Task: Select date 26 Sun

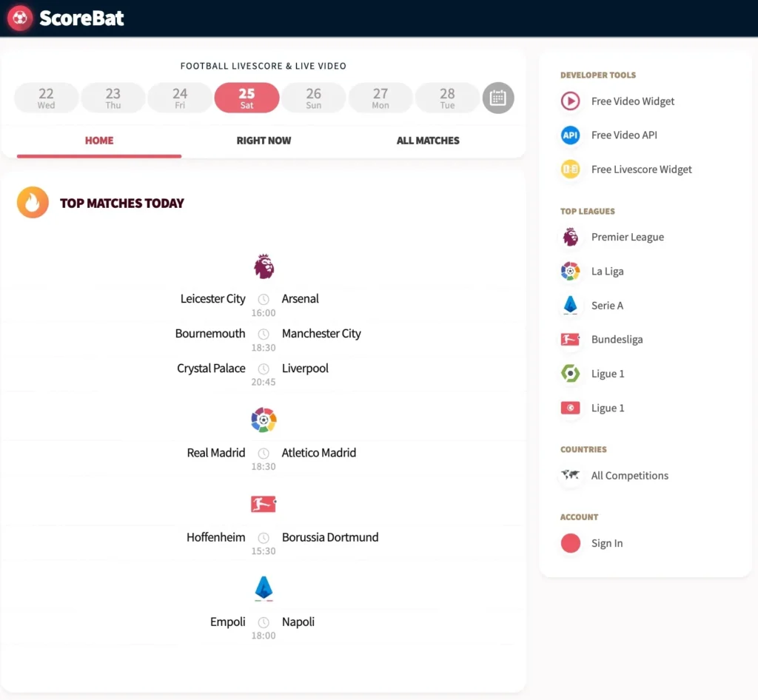Action: pyautogui.click(x=313, y=98)
